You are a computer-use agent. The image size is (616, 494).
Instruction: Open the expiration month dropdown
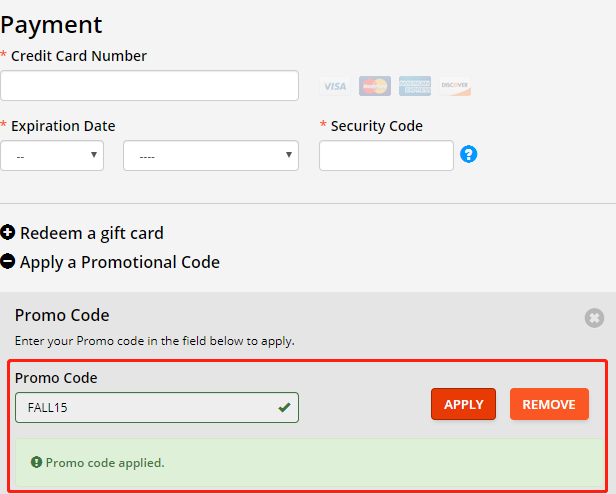pos(52,156)
